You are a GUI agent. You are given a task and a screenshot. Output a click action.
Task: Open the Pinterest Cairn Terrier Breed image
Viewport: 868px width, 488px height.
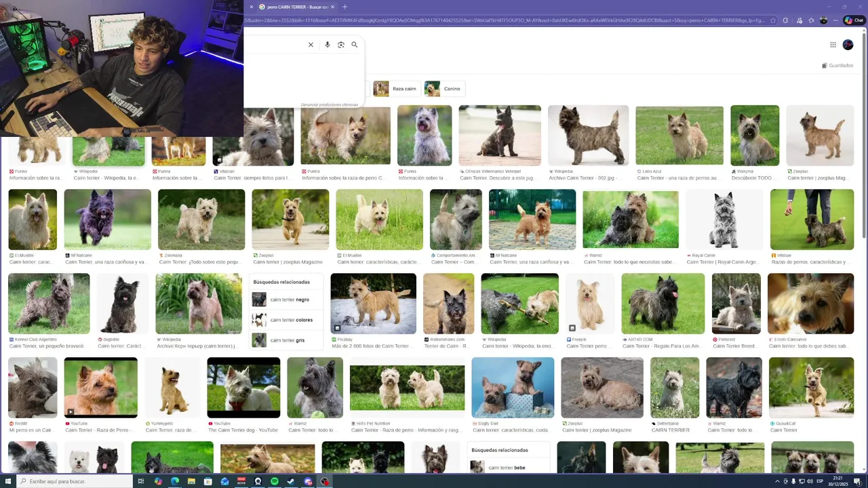(736, 304)
